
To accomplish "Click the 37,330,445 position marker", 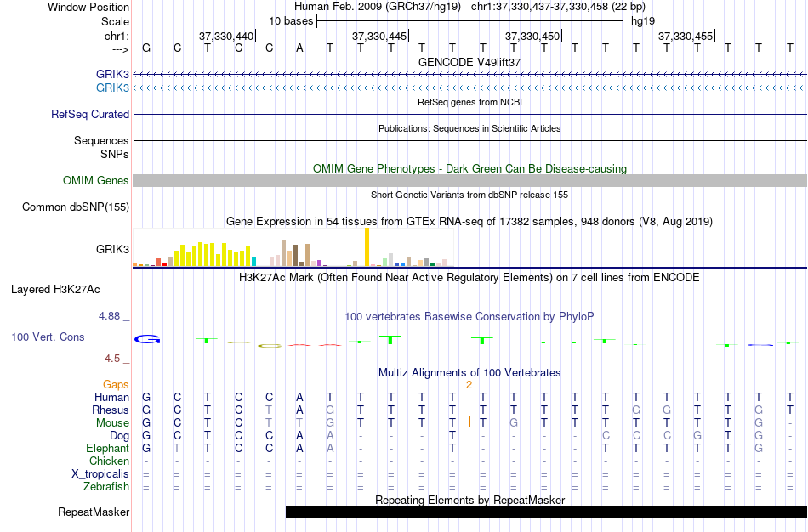I will [x=379, y=36].
